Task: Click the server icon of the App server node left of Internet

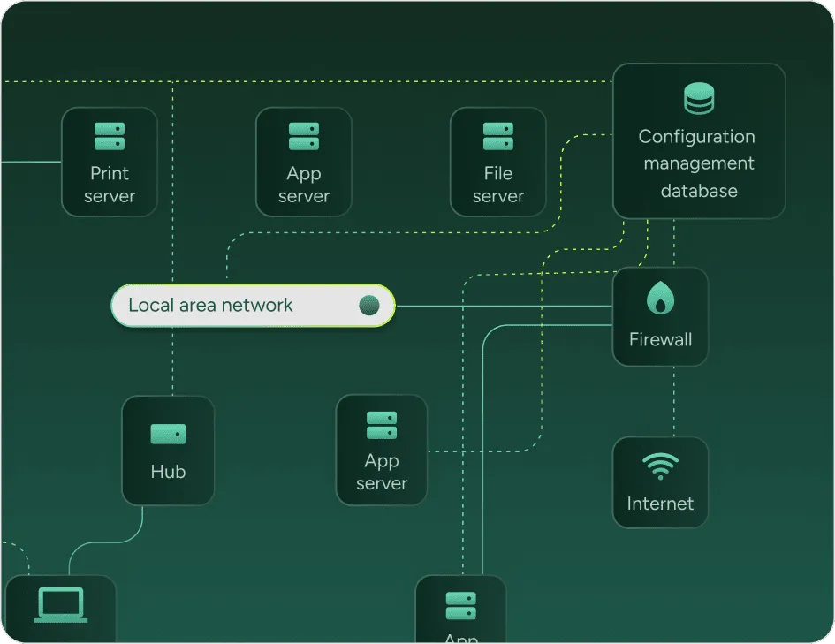Action: tap(382, 425)
